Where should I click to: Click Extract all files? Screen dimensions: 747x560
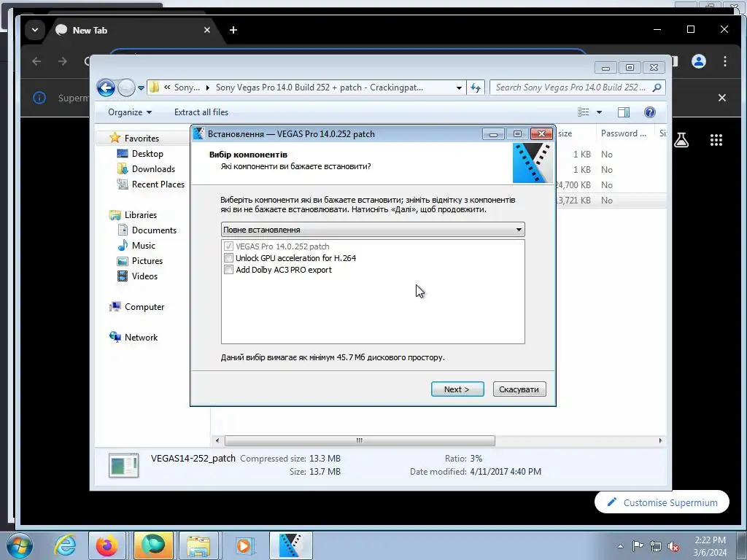pyautogui.click(x=201, y=112)
